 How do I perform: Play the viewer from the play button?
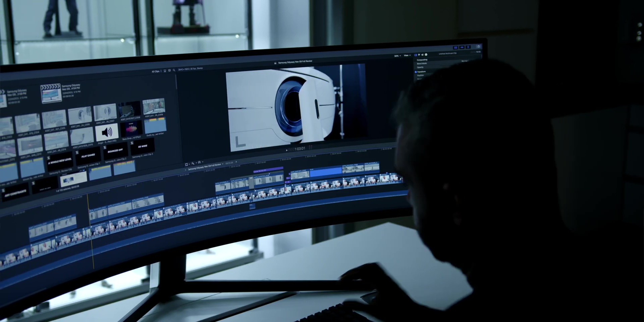coord(287,150)
